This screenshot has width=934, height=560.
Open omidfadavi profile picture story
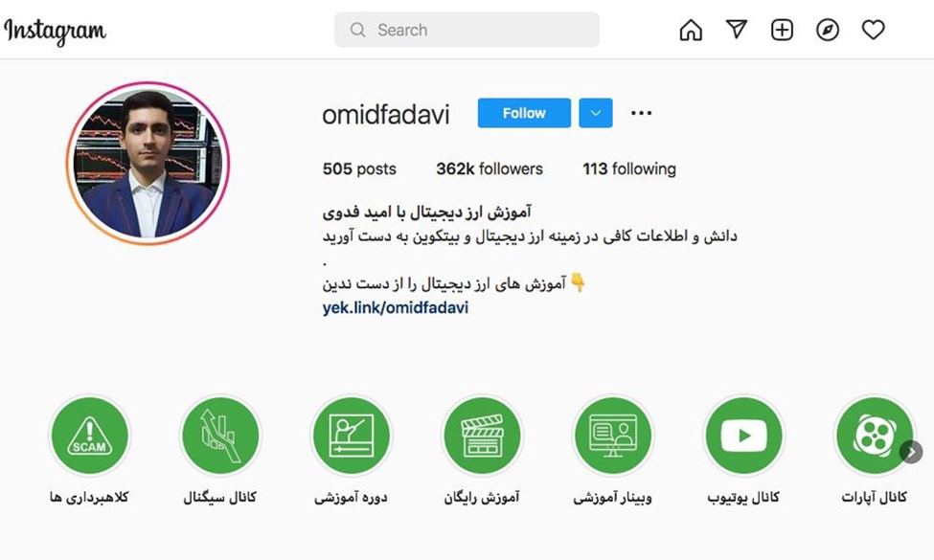tap(148, 164)
